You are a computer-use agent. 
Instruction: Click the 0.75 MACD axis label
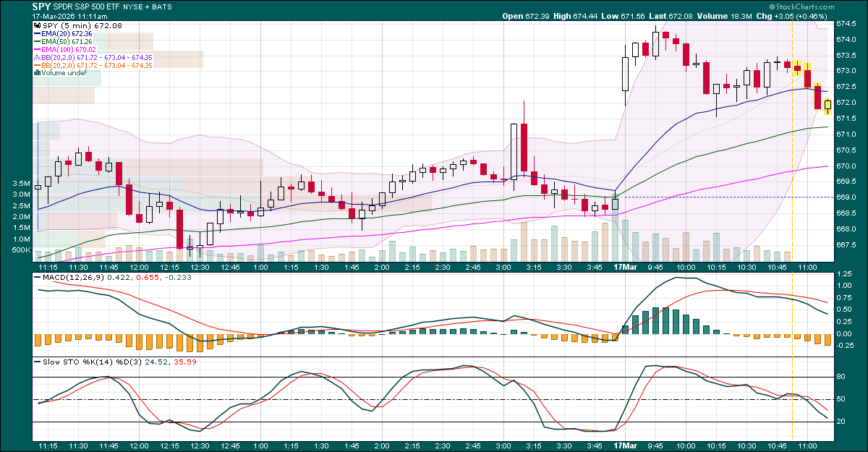pos(845,298)
